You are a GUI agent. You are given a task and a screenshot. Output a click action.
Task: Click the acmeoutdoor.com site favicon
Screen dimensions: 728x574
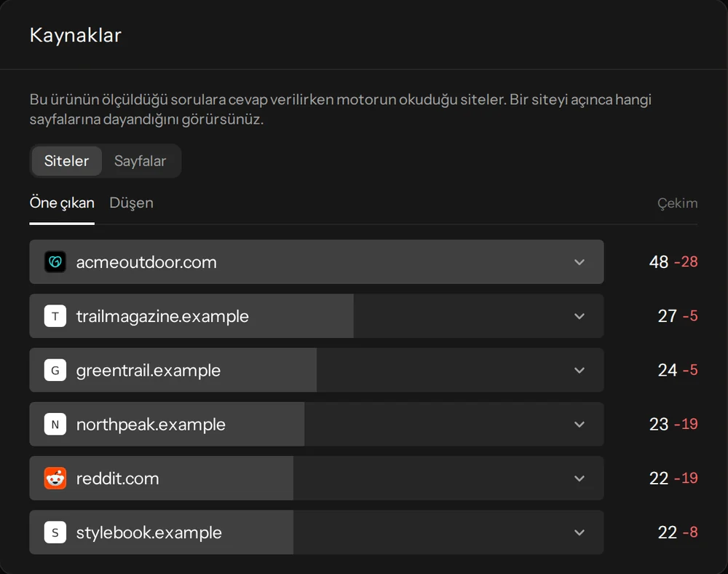[x=55, y=262]
